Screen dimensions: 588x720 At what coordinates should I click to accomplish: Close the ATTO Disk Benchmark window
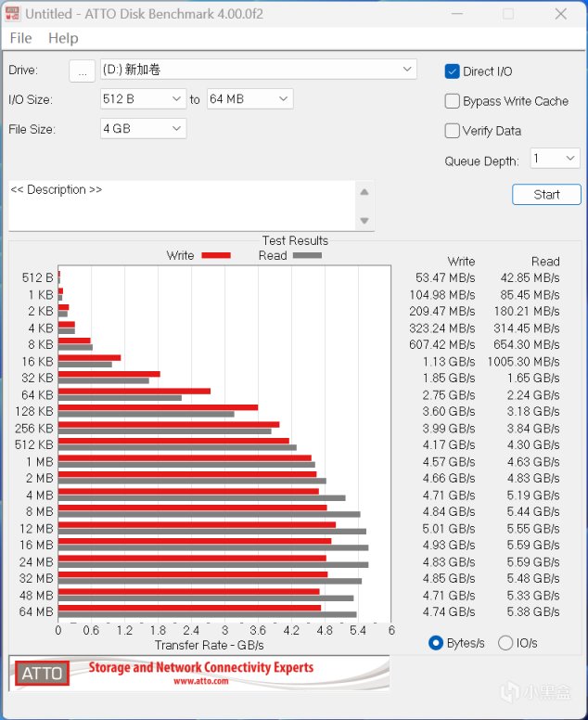click(x=561, y=14)
